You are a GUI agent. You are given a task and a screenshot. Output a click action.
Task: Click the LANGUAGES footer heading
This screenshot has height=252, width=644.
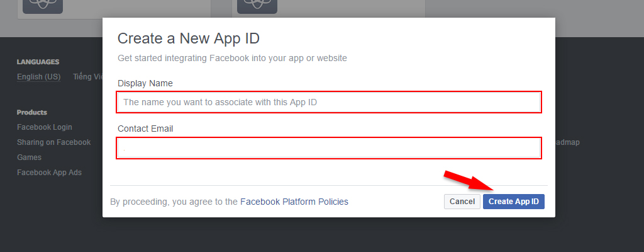pos(38,62)
